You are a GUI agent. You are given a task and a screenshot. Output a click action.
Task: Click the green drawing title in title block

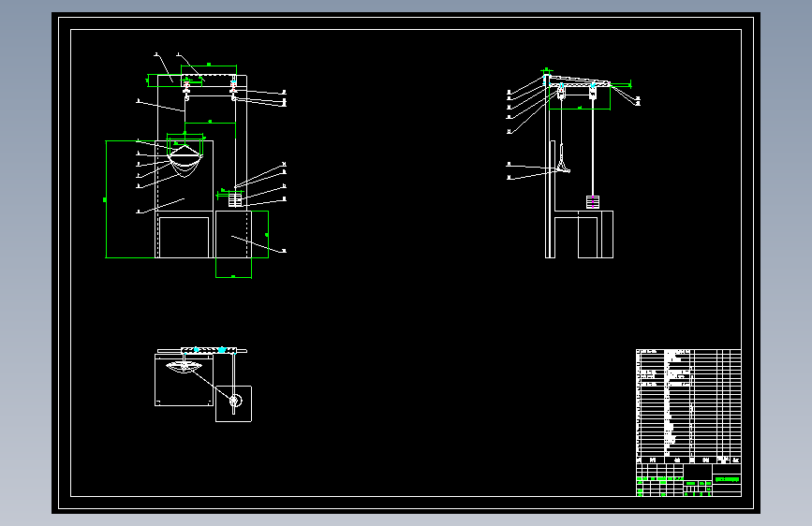pos(727,479)
